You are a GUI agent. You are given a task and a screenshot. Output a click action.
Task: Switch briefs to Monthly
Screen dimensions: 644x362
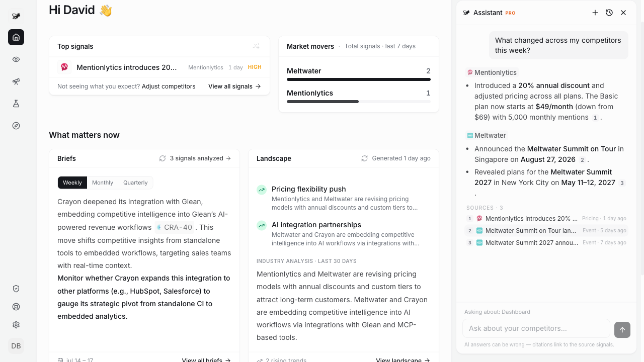click(x=103, y=183)
